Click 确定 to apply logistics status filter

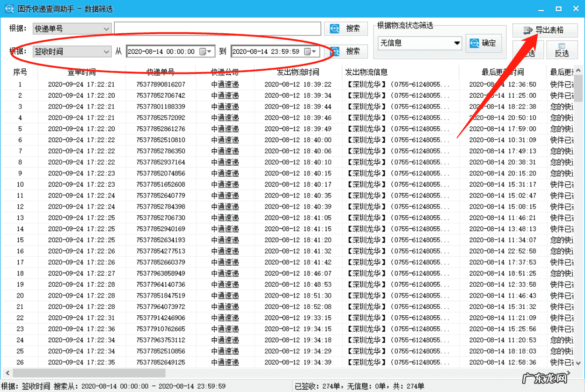click(x=483, y=43)
